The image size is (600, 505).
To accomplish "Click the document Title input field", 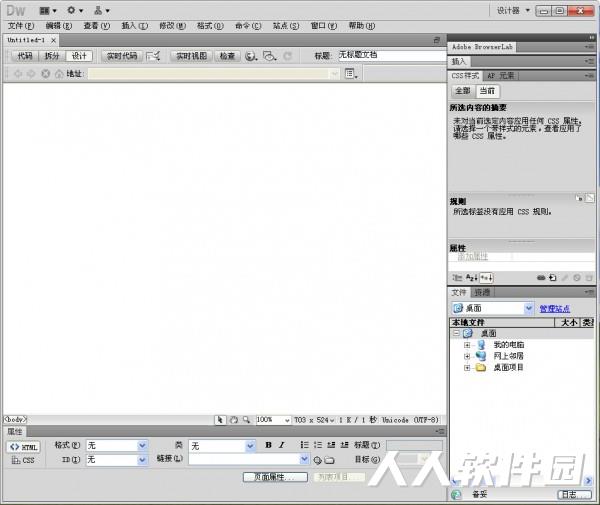I will 392,56.
